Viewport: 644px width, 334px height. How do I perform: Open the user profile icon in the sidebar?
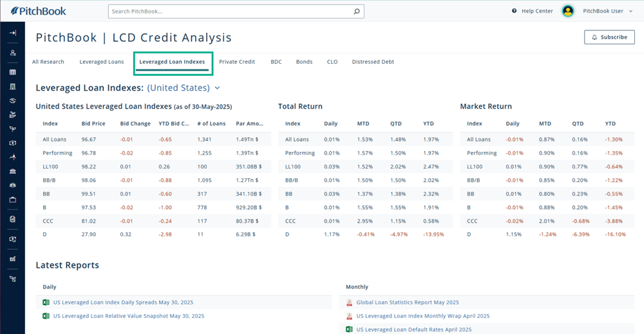(x=13, y=53)
